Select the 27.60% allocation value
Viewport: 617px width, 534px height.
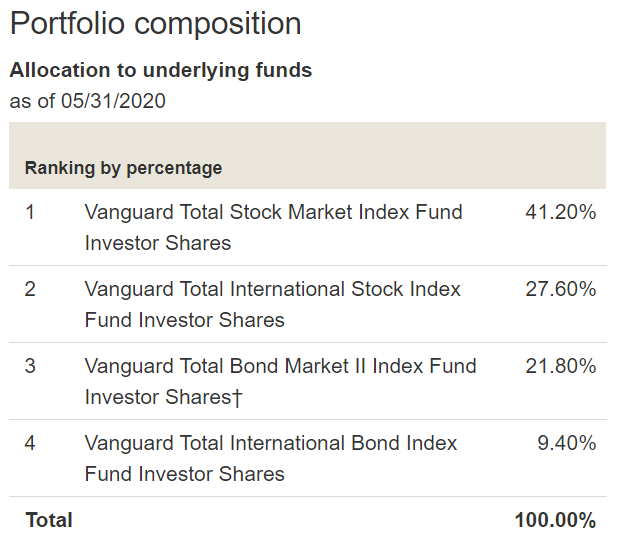(x=560, y=289)
